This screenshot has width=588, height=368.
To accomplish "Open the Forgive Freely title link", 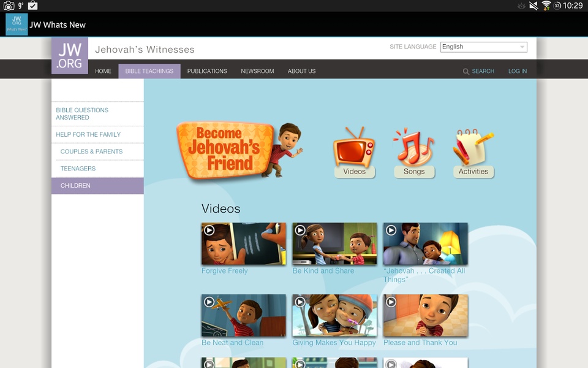I will pyautogui.click(x=225, y=270).
